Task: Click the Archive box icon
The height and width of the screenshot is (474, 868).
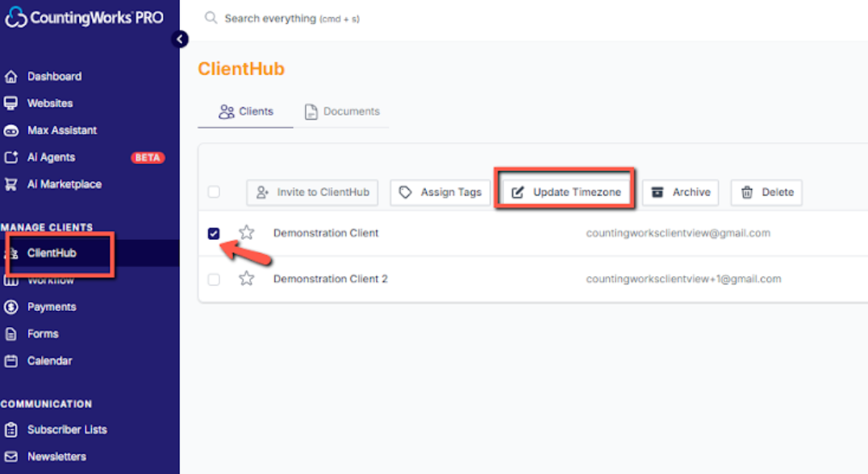Action: click(657, 192)
